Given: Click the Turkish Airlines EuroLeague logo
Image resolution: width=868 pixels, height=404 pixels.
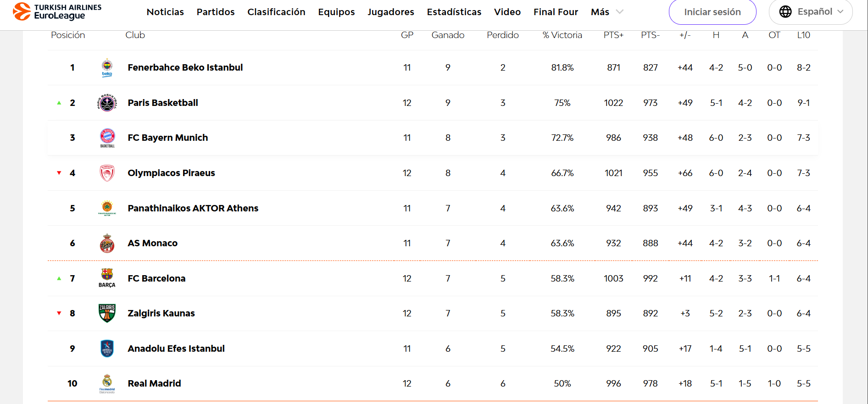Looking at the screenshot, I should click(x=57, y=12).
